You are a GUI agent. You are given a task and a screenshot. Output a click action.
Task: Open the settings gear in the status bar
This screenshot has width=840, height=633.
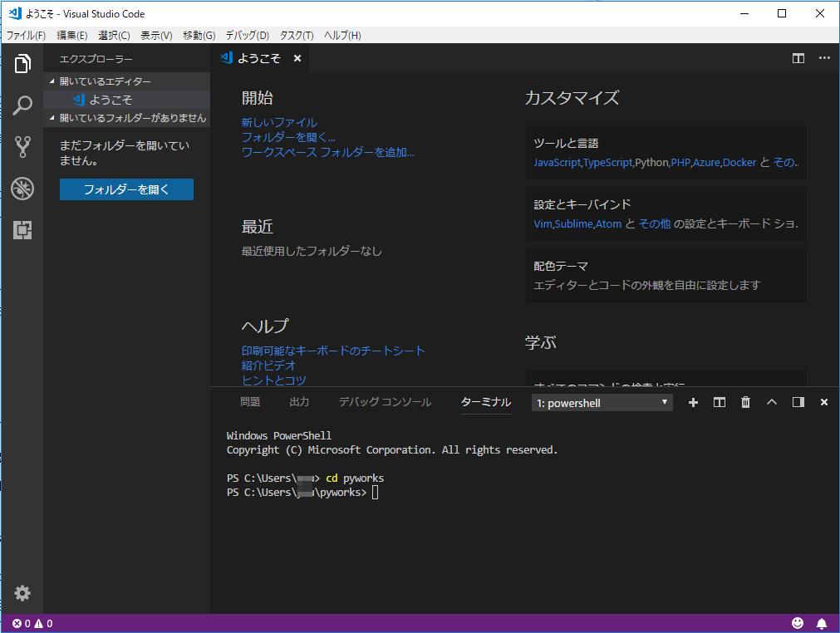tap(22, 593)
